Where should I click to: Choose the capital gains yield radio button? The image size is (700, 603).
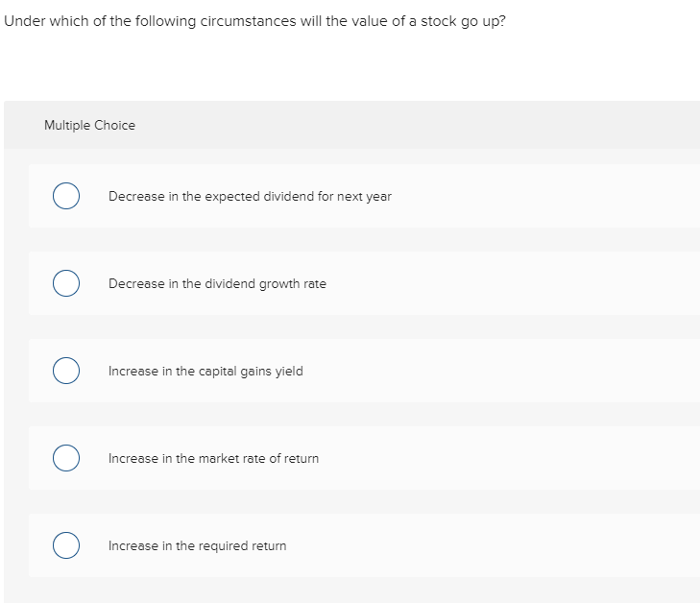click(65, 372)
